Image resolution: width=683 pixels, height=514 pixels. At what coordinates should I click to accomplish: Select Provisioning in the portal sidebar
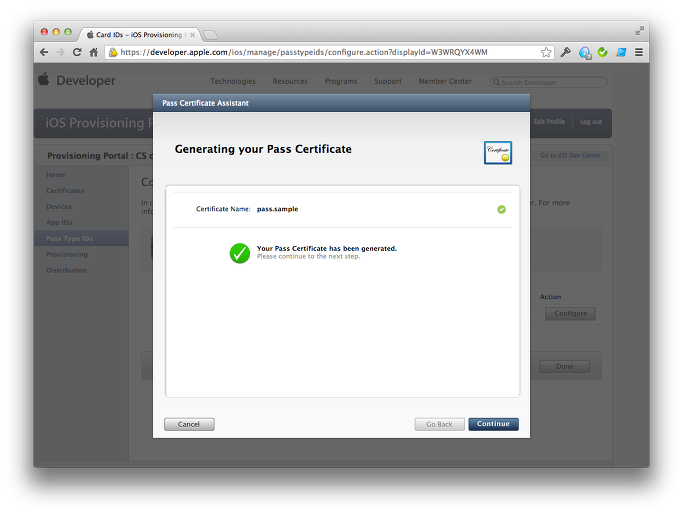67,254
